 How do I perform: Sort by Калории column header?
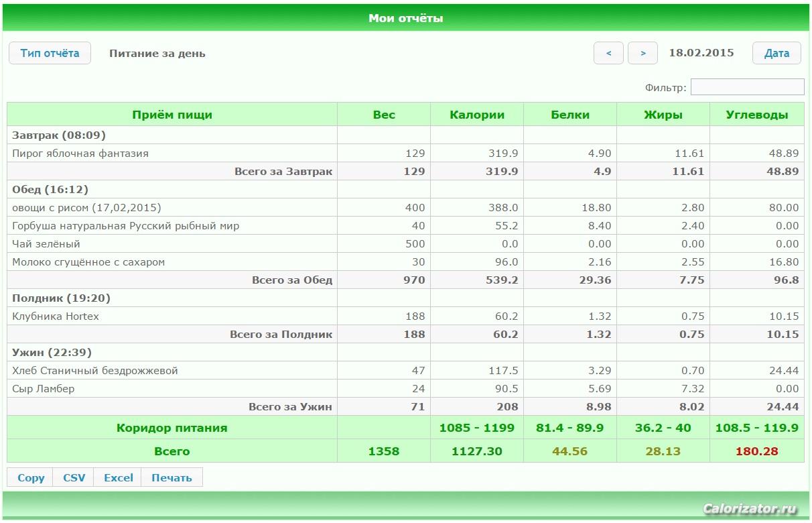tap(477, 115)
